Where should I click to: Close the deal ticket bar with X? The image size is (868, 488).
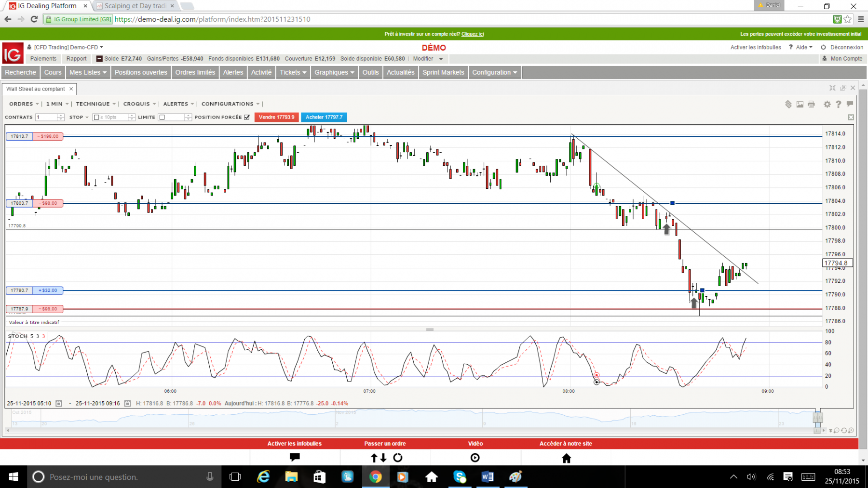(851, 117)
